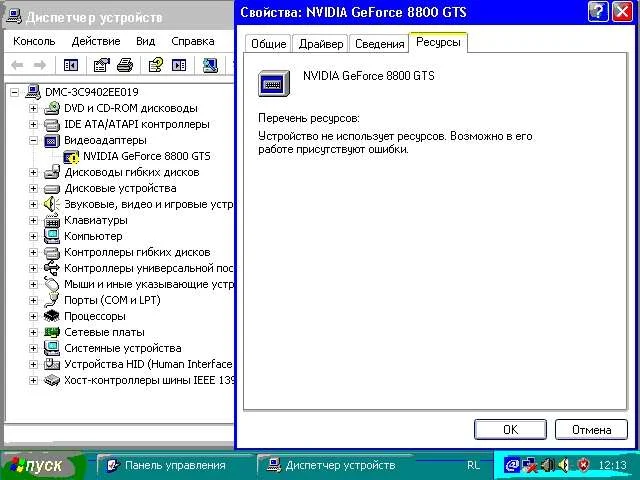
Task: Click the Forward arrow in Device Manager toolbar
Action: tap(40, 65)
